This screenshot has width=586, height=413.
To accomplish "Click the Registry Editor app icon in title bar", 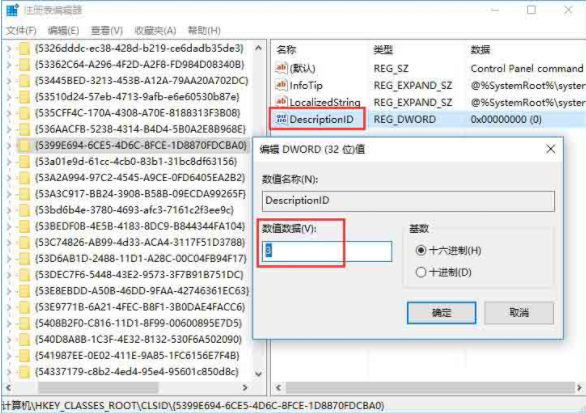I will pyautogui.click(x=12, y=10).
